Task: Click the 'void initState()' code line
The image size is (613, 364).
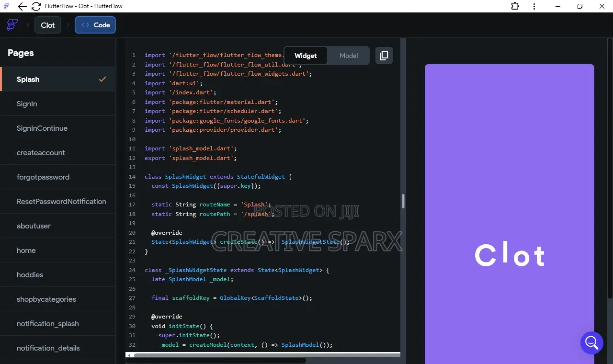Action: coord(182,326)
